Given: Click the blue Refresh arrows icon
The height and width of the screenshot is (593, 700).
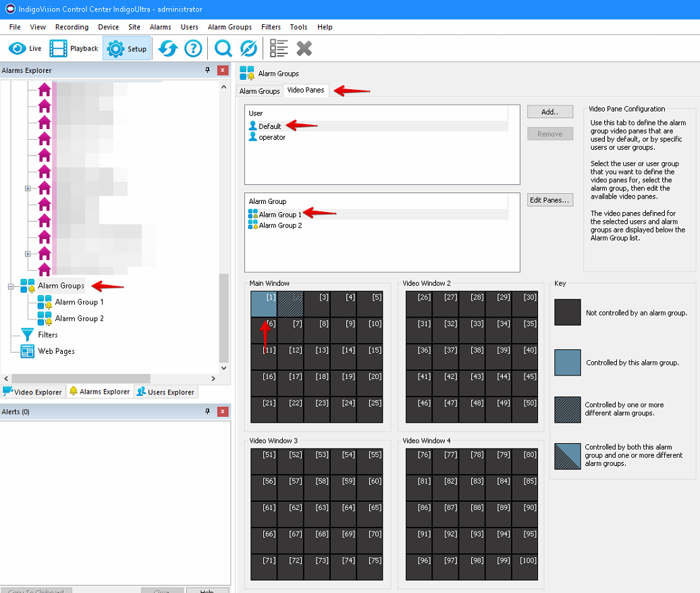Looking at the screenshot, I should (168, 48).
